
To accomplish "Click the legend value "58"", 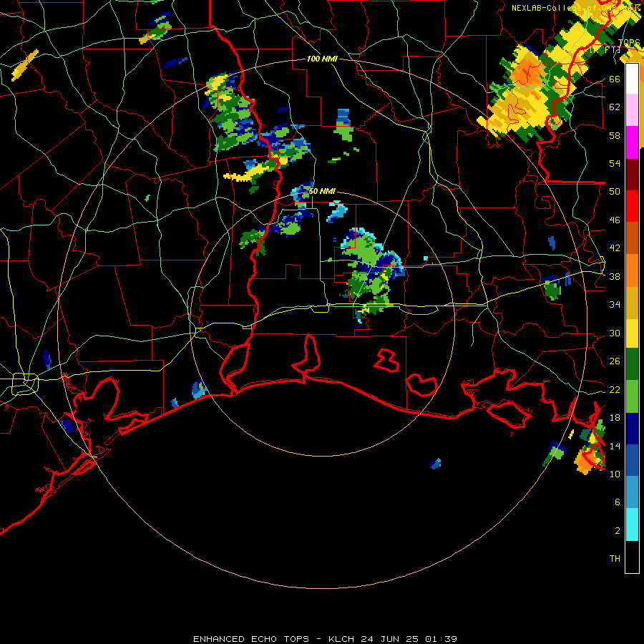I will pyautogui.click(x=615, y=135).
